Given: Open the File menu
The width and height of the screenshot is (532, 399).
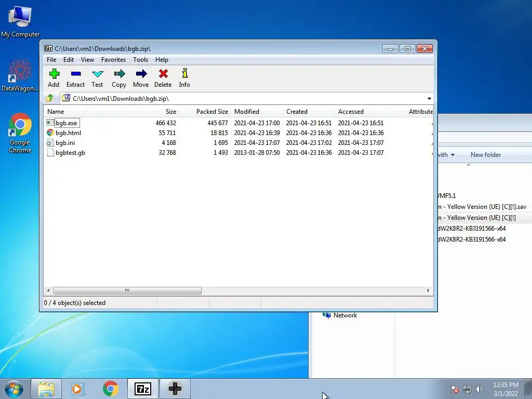Looking at the screenshot, I should click(51, 60).
